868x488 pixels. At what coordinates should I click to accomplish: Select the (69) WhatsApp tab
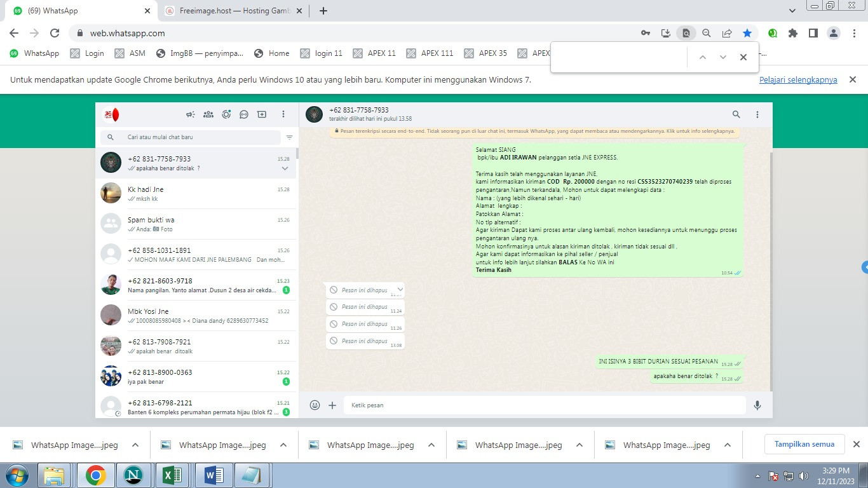[x=83, y=11]
